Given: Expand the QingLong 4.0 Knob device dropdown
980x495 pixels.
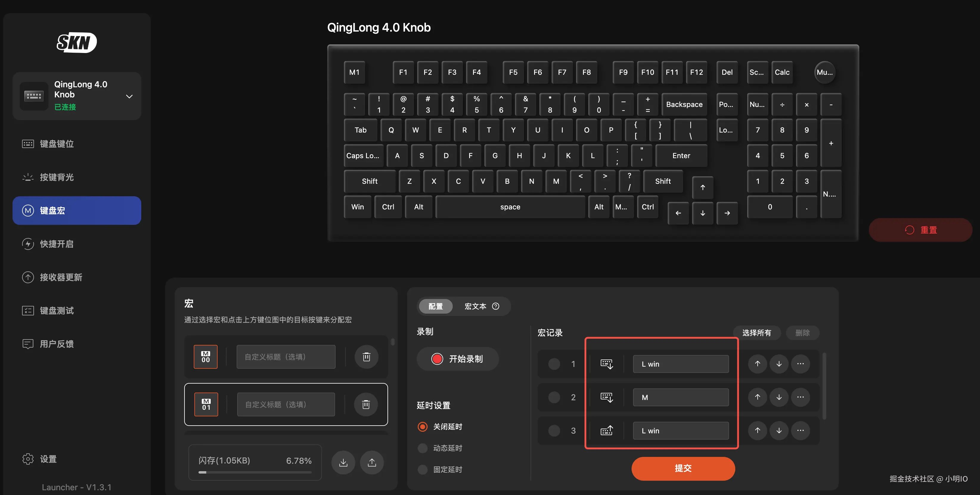Looking at the screenshot, I should click(129, 96).
